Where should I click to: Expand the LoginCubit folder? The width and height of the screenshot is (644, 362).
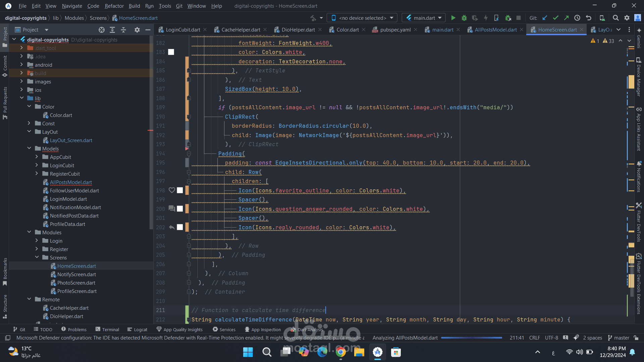37,165
